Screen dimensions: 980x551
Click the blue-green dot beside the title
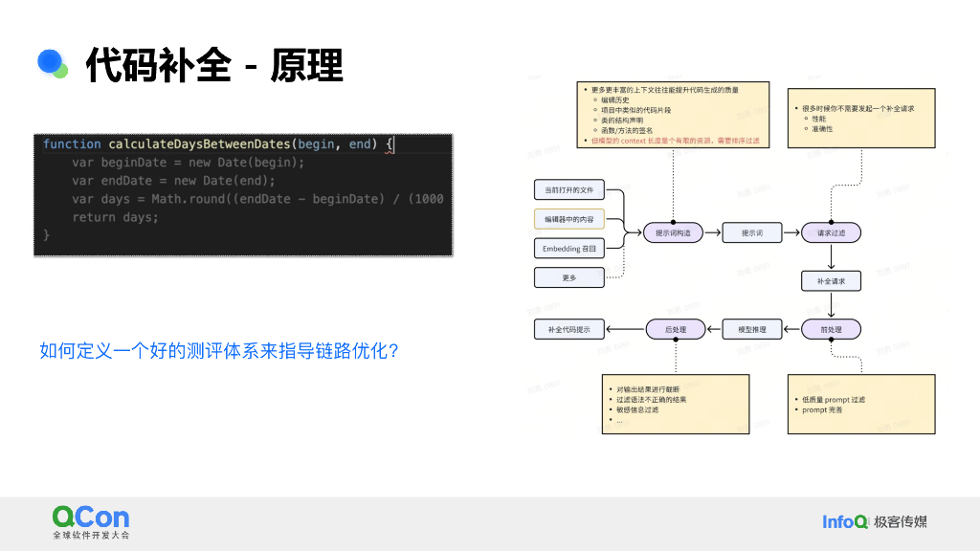click(53, 64)
